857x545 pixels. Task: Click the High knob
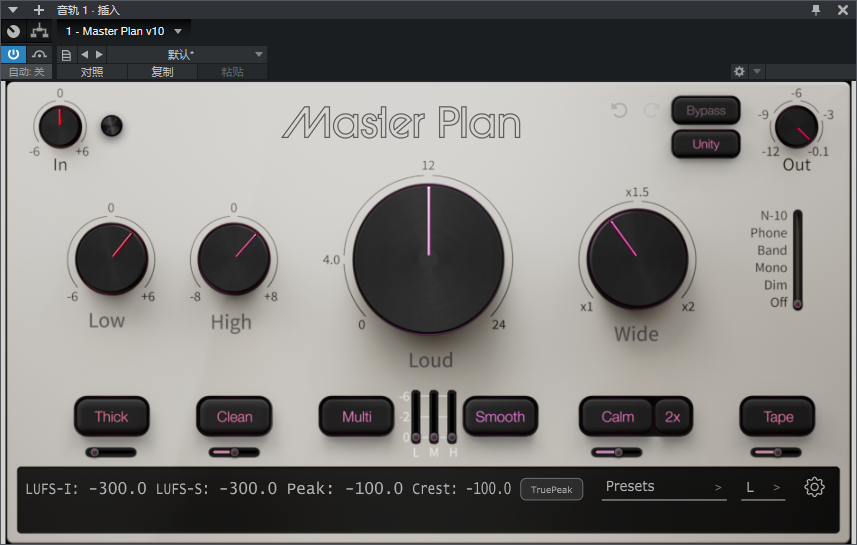(234, 259)
